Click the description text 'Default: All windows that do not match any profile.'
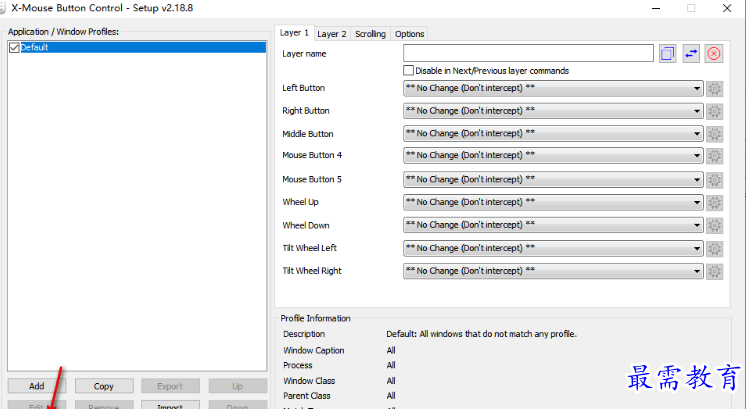Image resolution: width=749 pixels, height=409 pixels. (482, 334)
